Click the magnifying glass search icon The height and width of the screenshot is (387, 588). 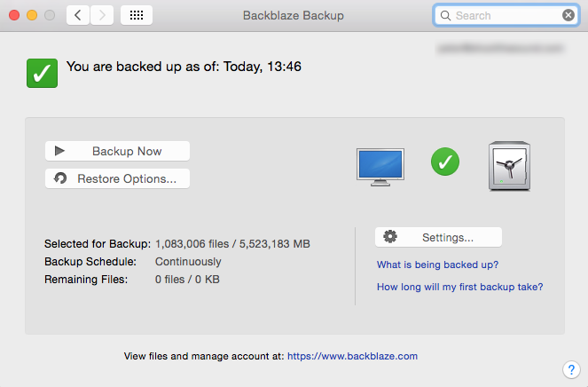coord(445,15)
